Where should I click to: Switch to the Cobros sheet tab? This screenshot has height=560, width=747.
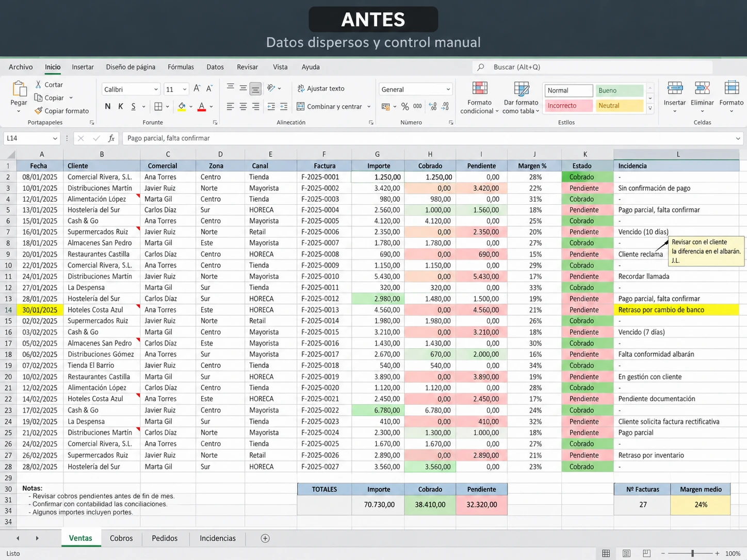pyautogui.click(x=121, y=538)
